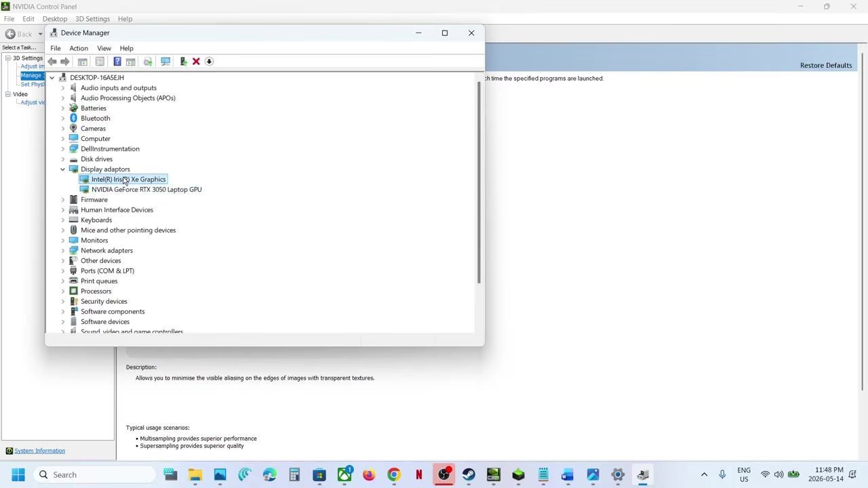Select NVIDIA GeForce RTX 3050 Laptop GPU

(146, 190)
